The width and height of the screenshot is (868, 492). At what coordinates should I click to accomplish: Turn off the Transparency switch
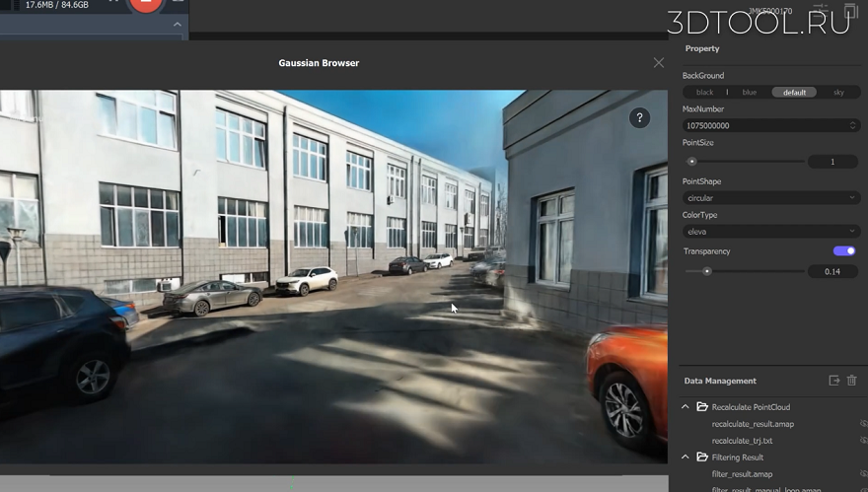844,251
